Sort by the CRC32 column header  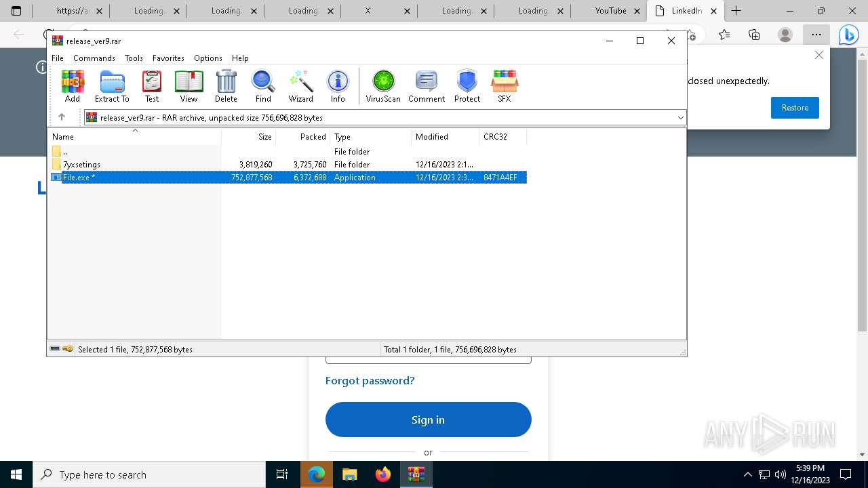(503, 137)
